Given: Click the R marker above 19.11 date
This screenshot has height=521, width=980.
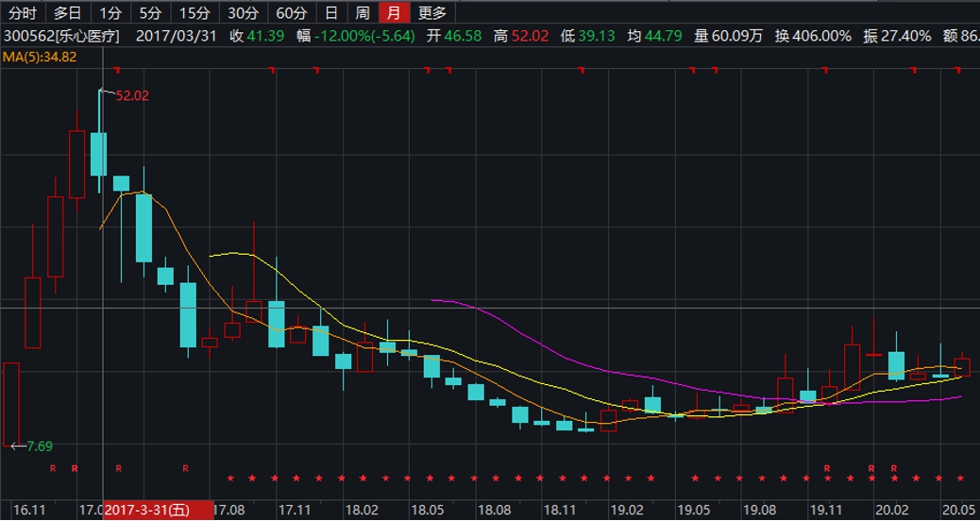Looking at the screenshot, I should [x=826, y=467].
